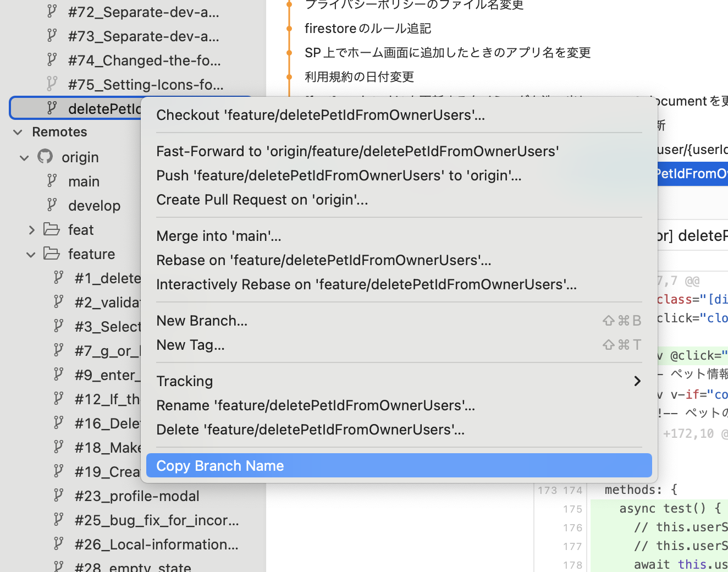This screenshot has height=572, width=728.
Task: Click the folder icon of the feat group
Action: click(52, 229)
